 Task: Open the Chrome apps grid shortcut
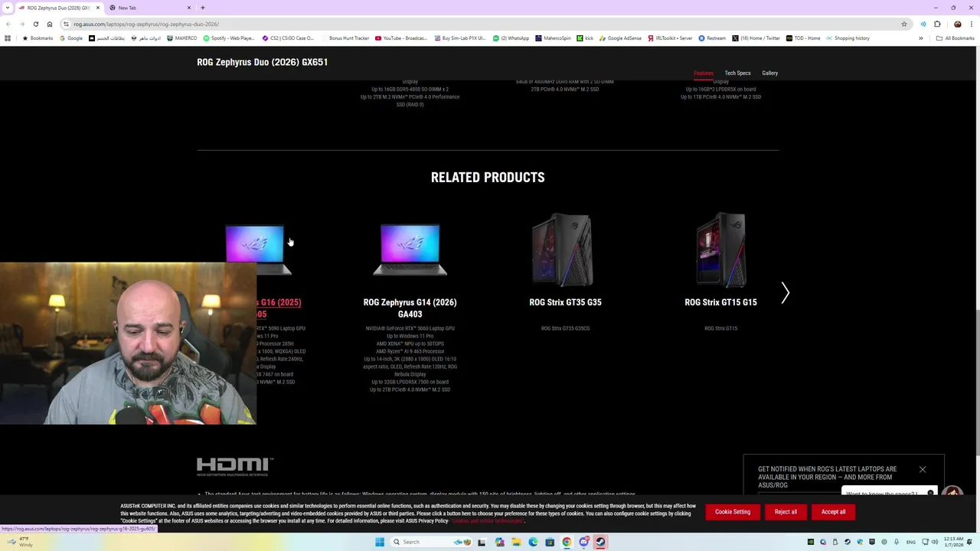(8, 38)
